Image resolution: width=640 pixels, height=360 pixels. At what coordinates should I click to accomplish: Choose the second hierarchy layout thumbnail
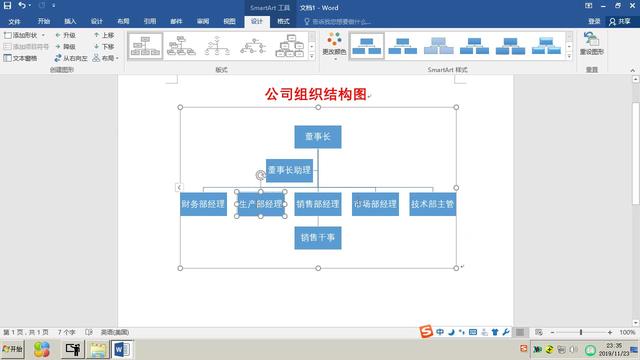click(x=181, y=46)
